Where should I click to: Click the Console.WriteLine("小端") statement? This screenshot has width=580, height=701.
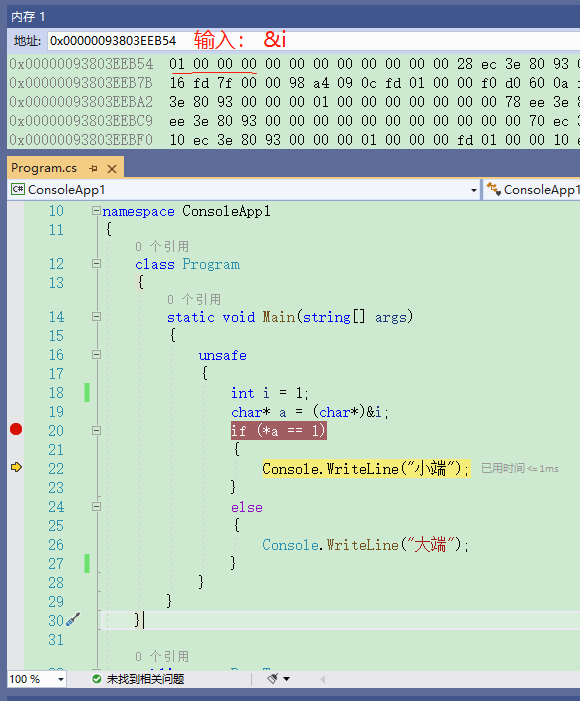pyautogui.click(x=366, y=469)
